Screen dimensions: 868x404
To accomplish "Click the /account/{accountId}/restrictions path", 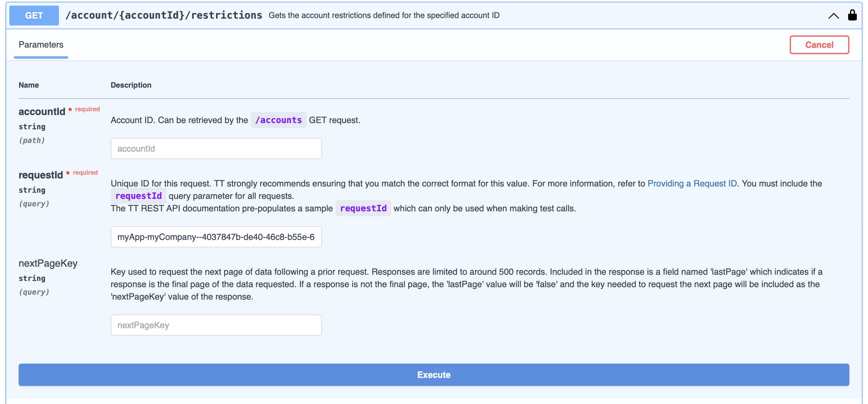I will [163, 15].
